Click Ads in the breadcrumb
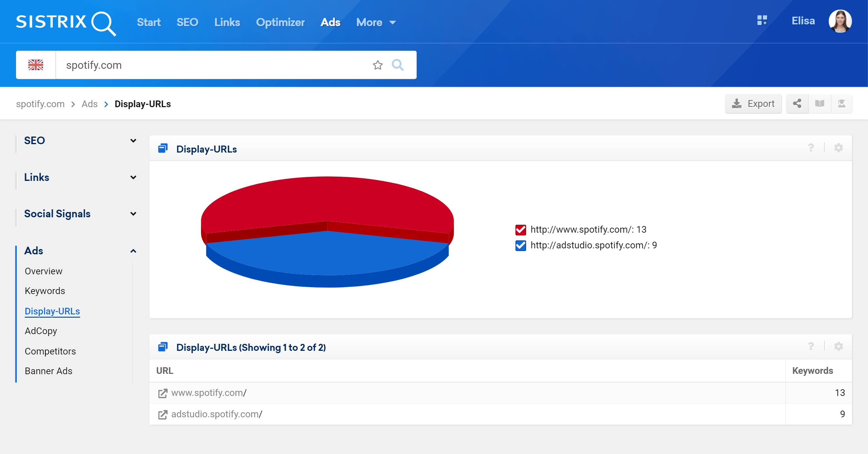Viewport: 868px width, 454px height. click(x=89, y=104)
